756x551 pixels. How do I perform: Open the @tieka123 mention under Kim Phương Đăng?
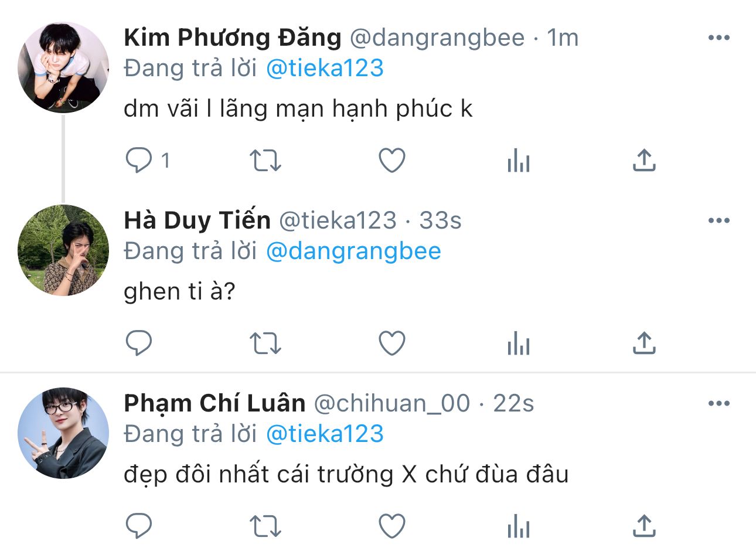(325, 69)
